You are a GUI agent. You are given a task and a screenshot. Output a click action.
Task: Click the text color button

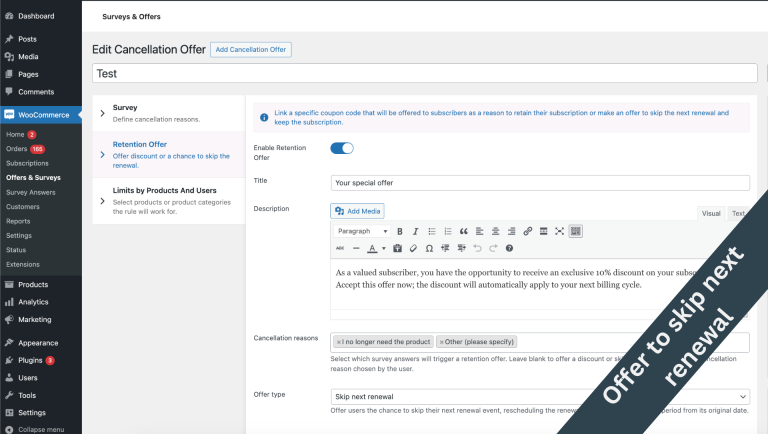coord(372,248)
